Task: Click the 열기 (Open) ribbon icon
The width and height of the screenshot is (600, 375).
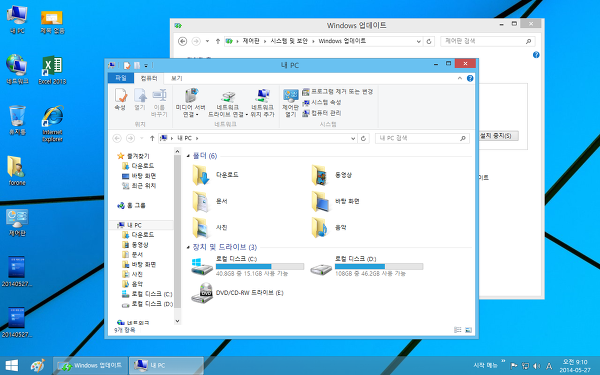Action: click(140, 99)
